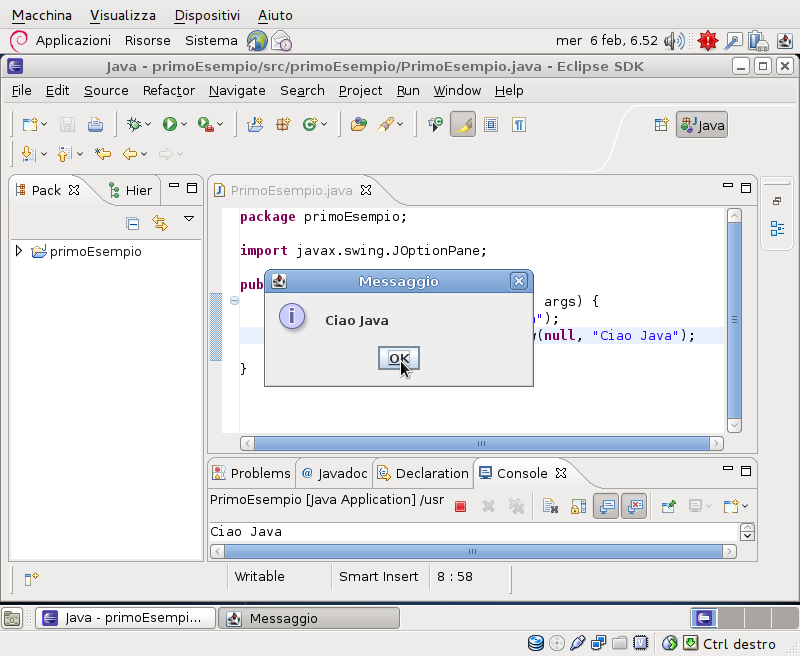This screenshot has width=800, height=656.
Task: Toggle Scroll Lock in Console toolbar
Action: pyautogui.click(x=578, y=506)
